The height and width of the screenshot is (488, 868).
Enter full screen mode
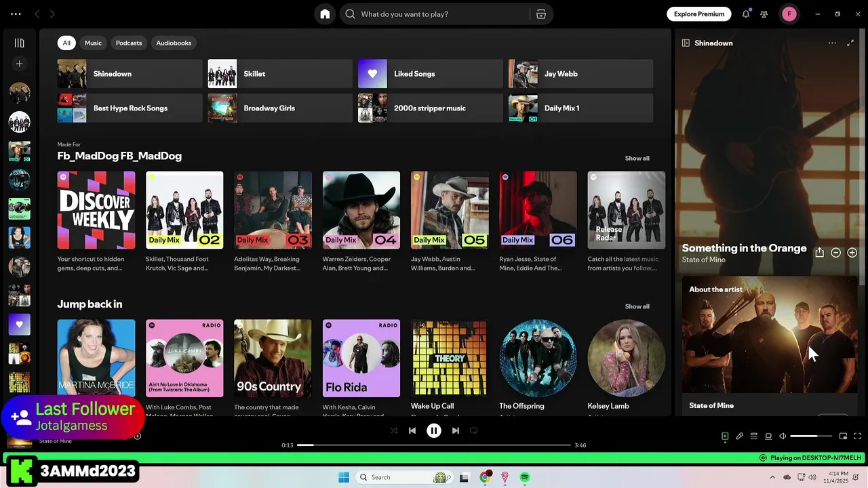click(x=858, y=436)
